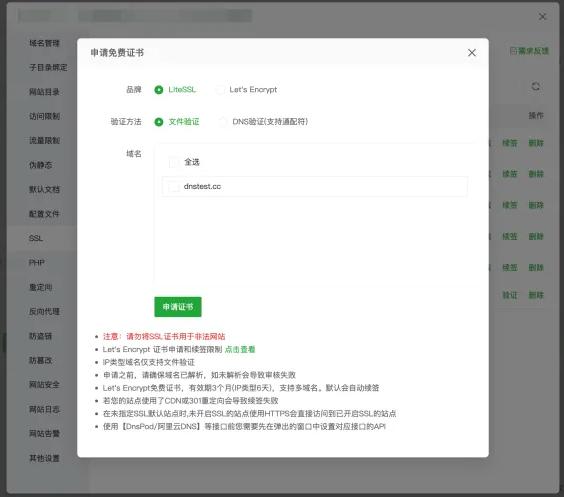The image size is (564, 497).
Task: Click 删除 next to the 验证 entry
Action: (x=536, y=295)
